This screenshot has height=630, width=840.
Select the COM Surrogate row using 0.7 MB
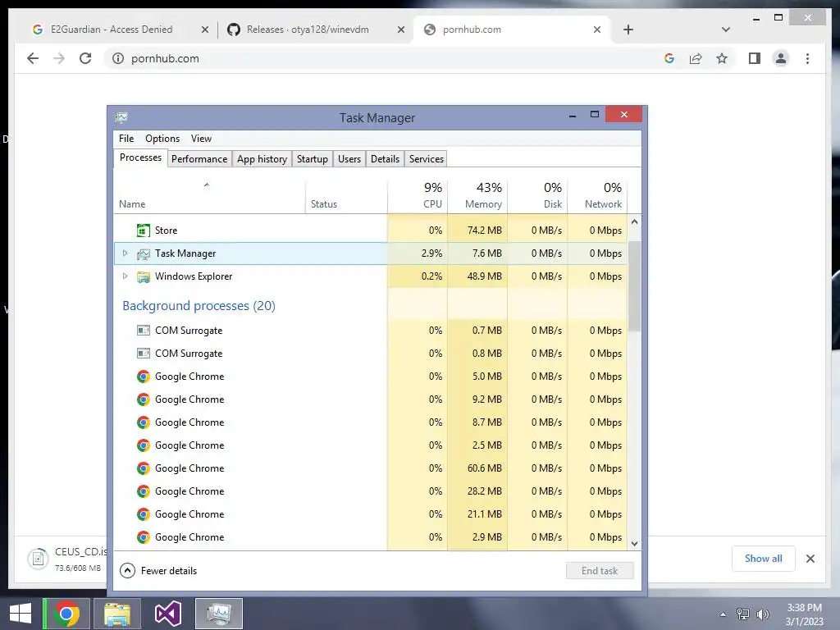[370, 331]
